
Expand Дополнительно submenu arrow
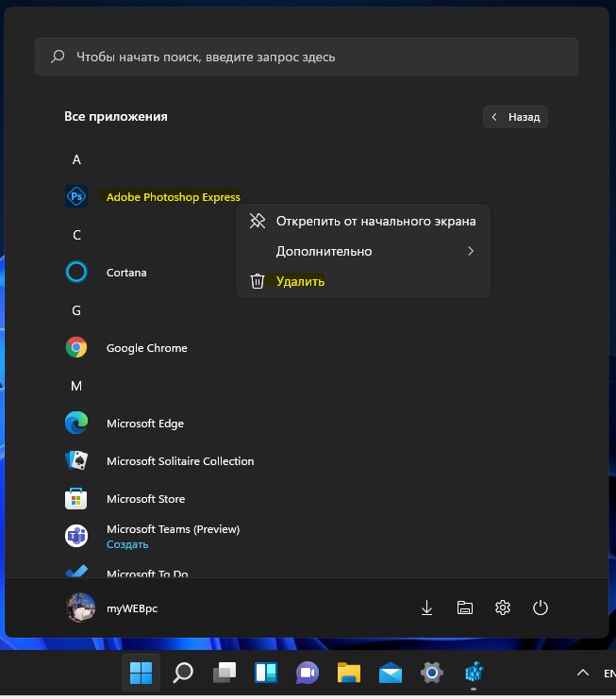click(x=471, y=251)
